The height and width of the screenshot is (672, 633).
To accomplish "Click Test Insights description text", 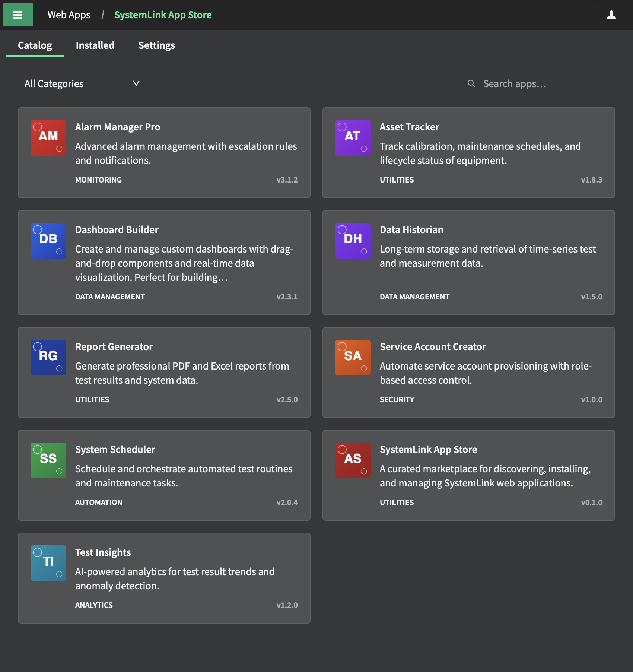I will point(175,579).
